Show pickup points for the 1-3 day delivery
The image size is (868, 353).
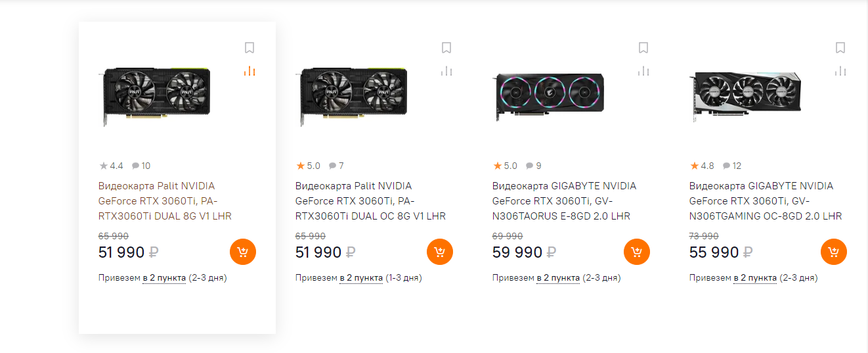pyautogui.click(x=361, y=278)
